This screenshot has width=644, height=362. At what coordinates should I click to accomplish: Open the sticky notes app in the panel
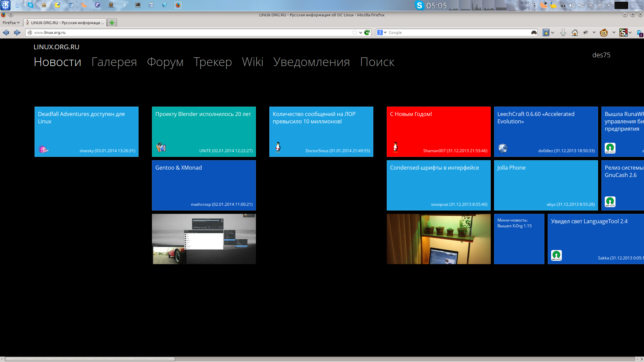[57, 5]
